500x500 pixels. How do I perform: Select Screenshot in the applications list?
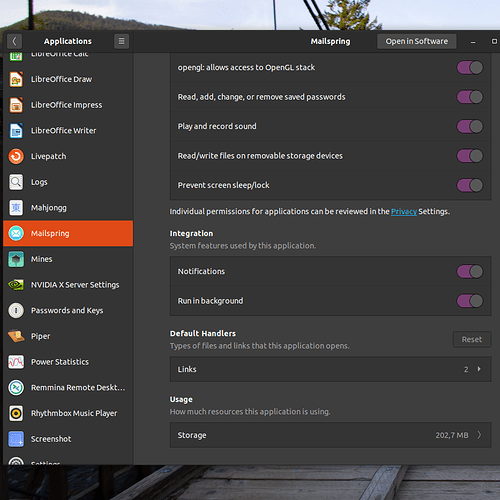68,439
